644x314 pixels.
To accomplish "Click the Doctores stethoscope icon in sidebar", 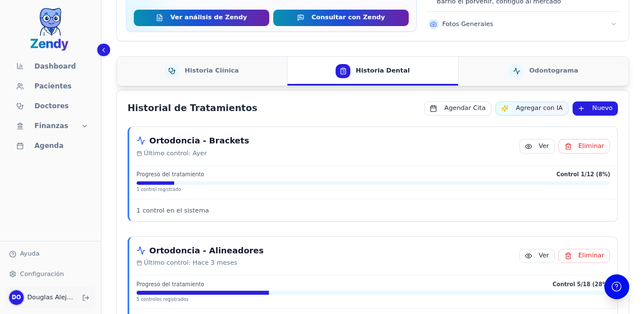I will coord(20,106).
